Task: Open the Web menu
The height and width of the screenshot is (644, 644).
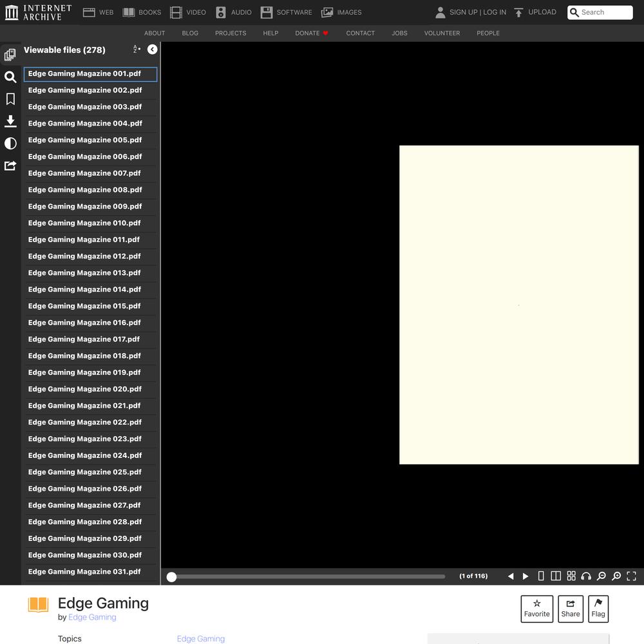Action: (x=98, y=12)
